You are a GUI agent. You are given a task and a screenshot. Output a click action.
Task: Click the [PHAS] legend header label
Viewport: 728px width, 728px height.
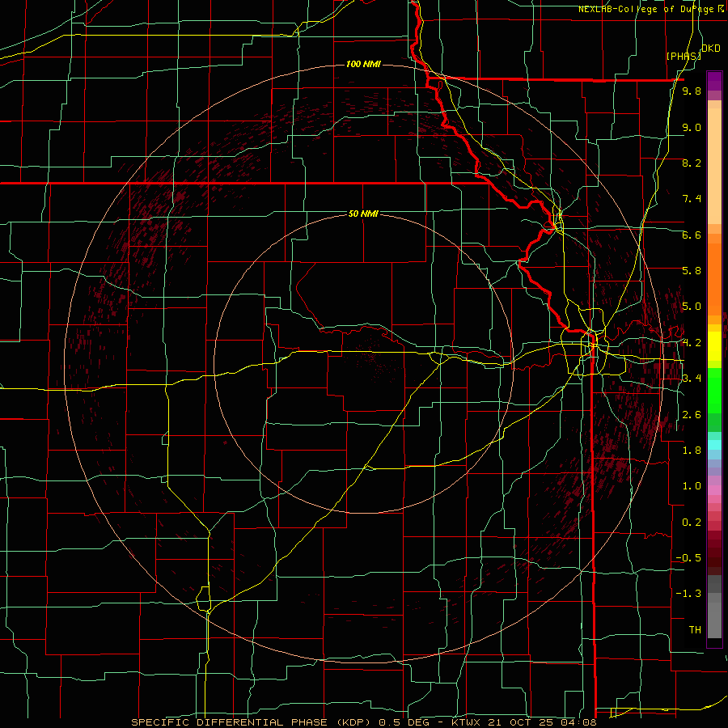pos(684,56)
